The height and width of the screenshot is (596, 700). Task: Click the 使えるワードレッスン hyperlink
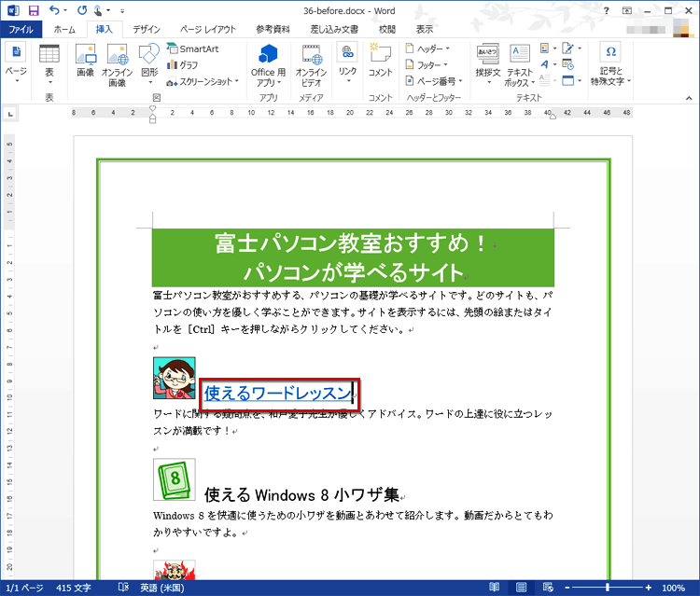pos(277,394)
